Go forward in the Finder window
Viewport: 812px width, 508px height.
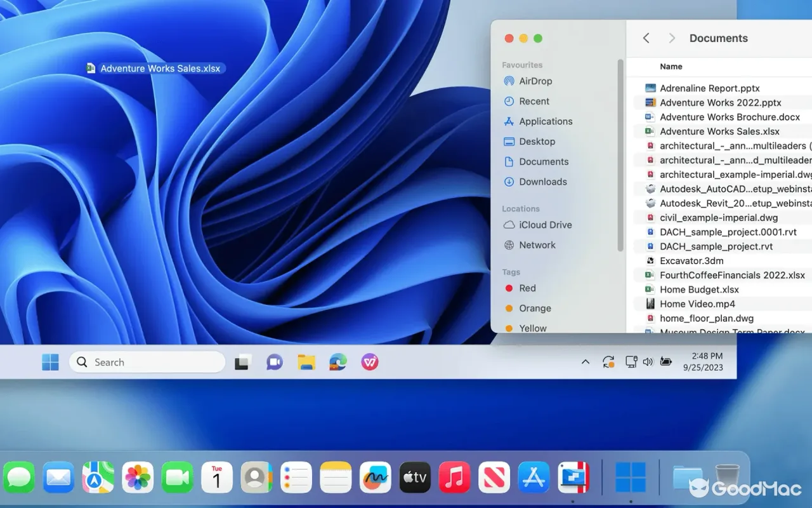click(x=672, y=38)
